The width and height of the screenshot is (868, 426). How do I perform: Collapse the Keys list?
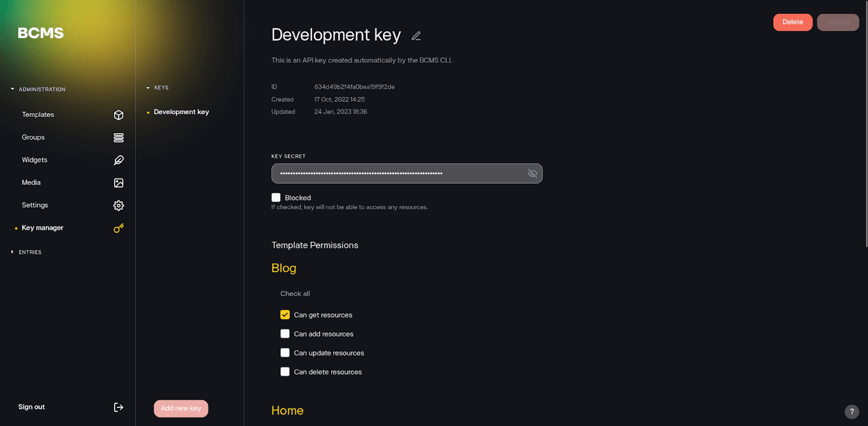[148, 88]
